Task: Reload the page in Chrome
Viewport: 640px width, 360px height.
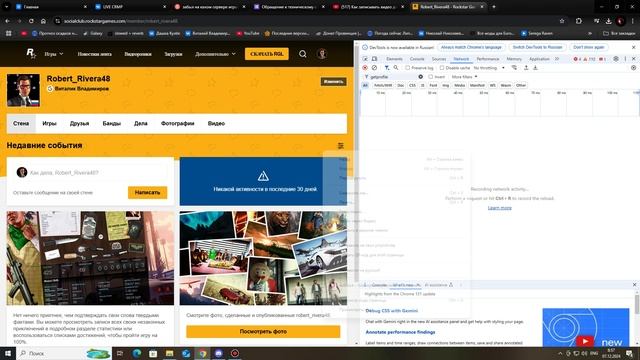Action: (31, 21)
